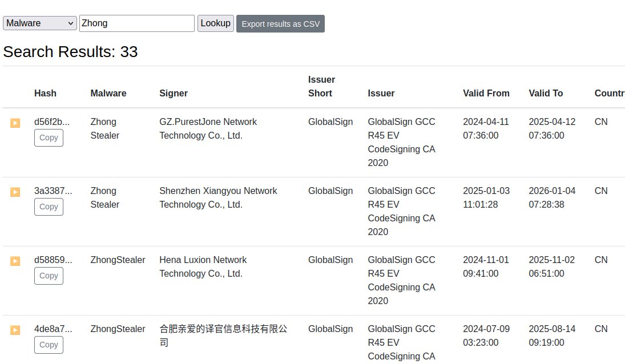The height and width of the screenshot is (364, 625).
Task: Select the Hena Luxion Network Technology signer
Action: [x=203, y=267]
